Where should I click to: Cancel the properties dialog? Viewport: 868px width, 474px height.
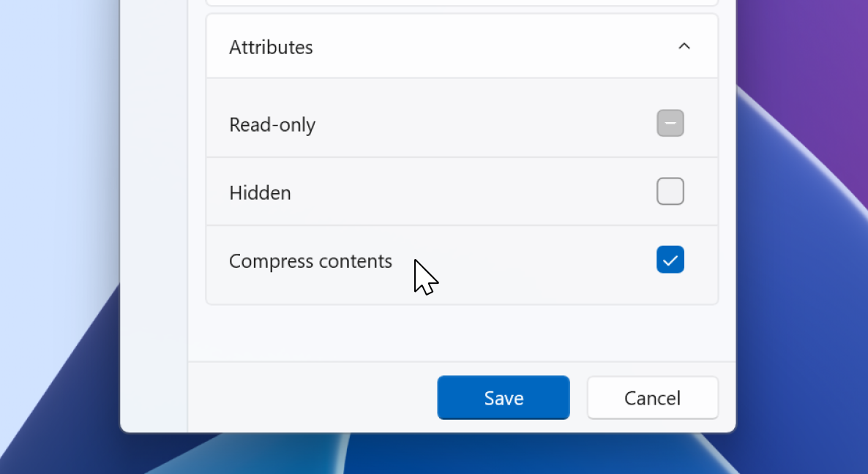click(651, 397)
